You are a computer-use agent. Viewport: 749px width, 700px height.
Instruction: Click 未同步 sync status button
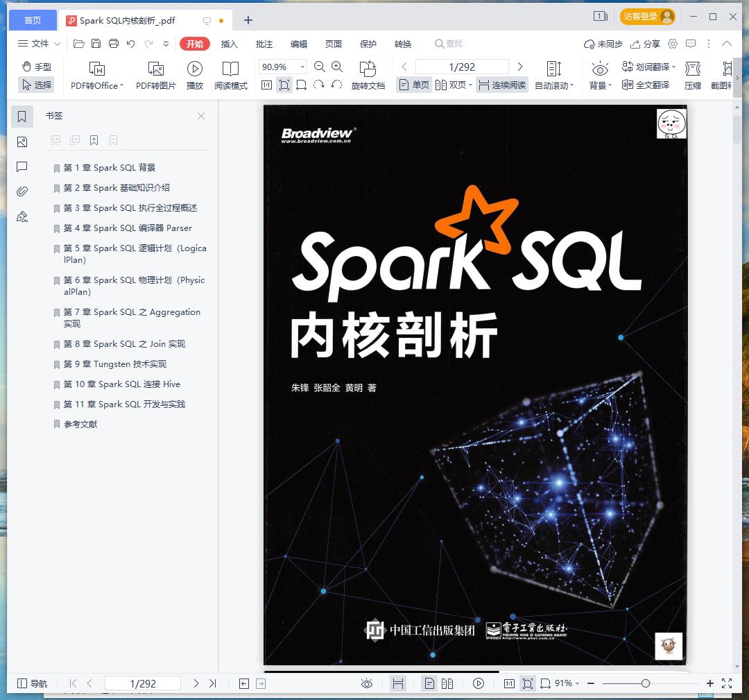point(603,44)
